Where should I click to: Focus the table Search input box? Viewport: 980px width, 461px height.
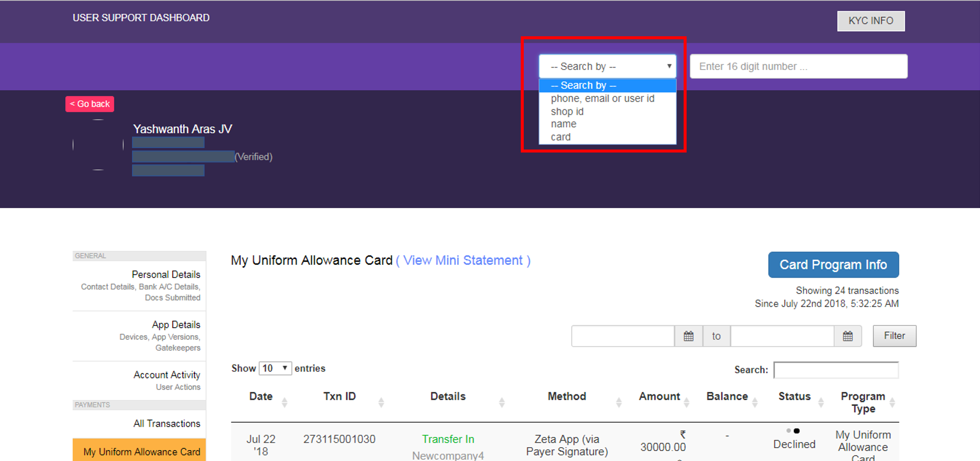tap(837, 370)
